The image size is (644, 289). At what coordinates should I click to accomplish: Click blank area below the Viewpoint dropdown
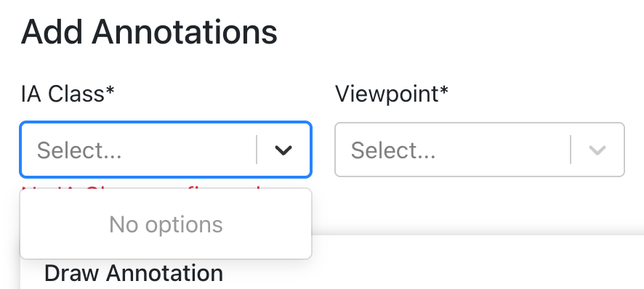point(480,205)
